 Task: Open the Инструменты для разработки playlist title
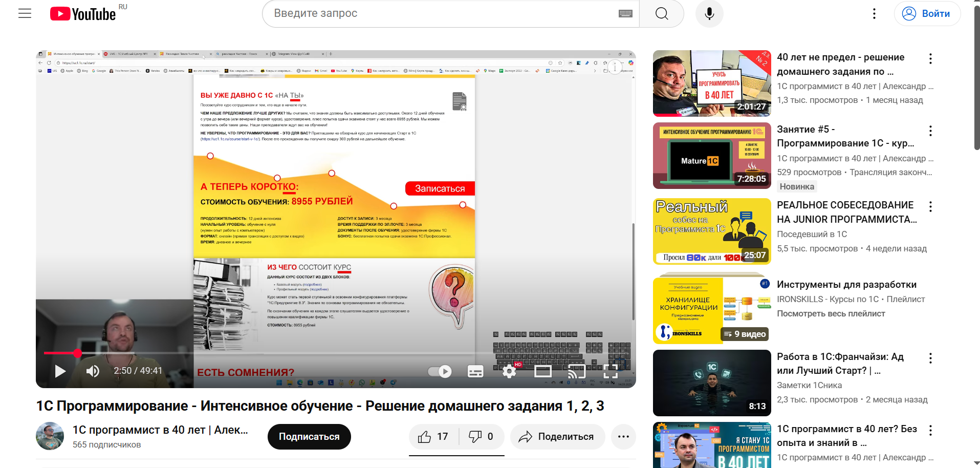[846, 285]
